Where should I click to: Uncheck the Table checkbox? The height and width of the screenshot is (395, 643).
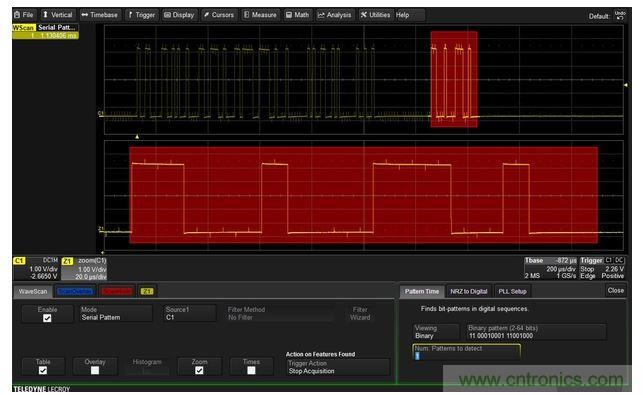[x=43, y=370]
